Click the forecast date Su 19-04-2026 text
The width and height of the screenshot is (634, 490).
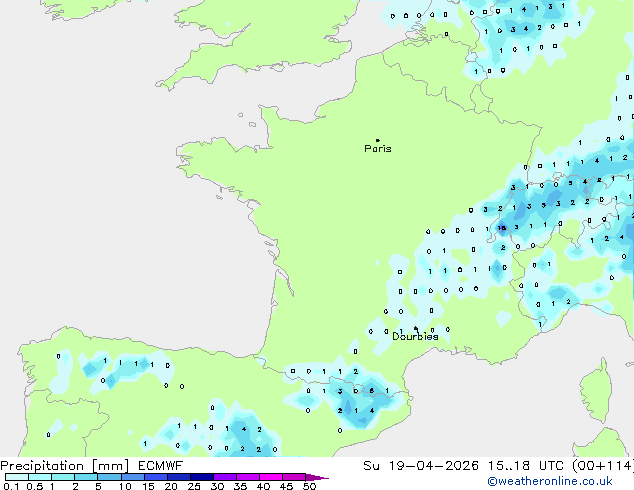(x=421, y=466)
